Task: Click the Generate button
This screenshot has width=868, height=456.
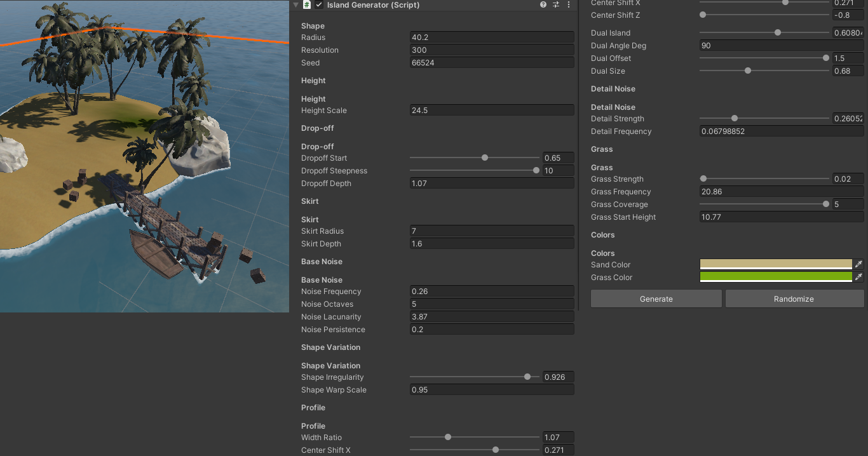Action: [x=656, y=298]
